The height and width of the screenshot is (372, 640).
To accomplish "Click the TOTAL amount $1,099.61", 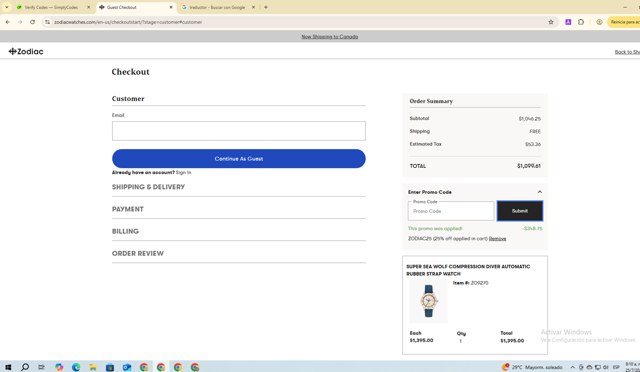I will [529, 166].
